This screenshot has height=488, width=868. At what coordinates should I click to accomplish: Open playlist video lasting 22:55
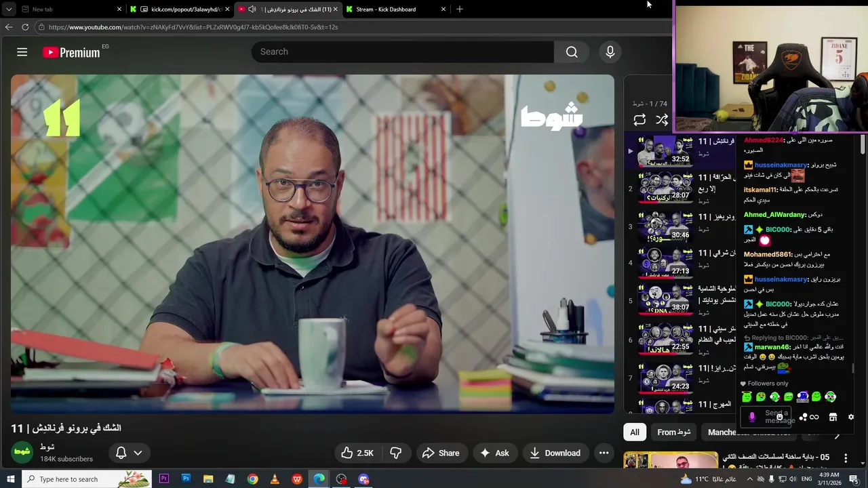pos(665,339)
